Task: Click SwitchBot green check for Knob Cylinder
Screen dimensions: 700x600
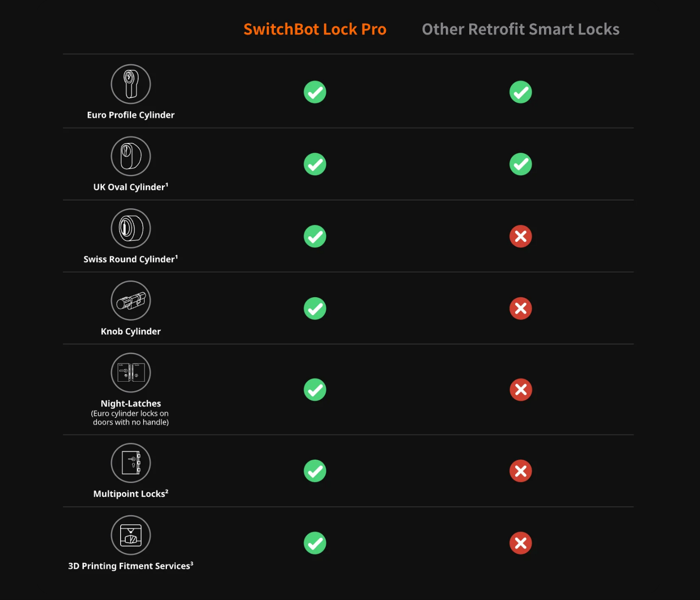Action: coord(315,308)
